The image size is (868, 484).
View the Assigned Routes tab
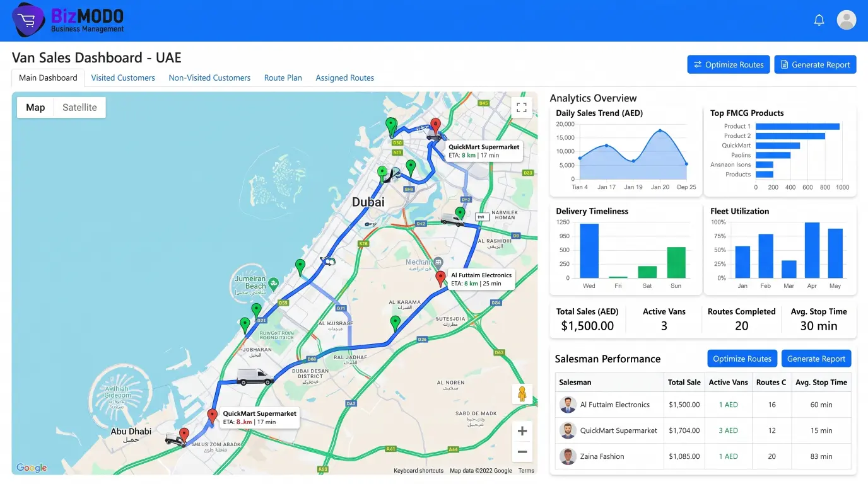345,78
